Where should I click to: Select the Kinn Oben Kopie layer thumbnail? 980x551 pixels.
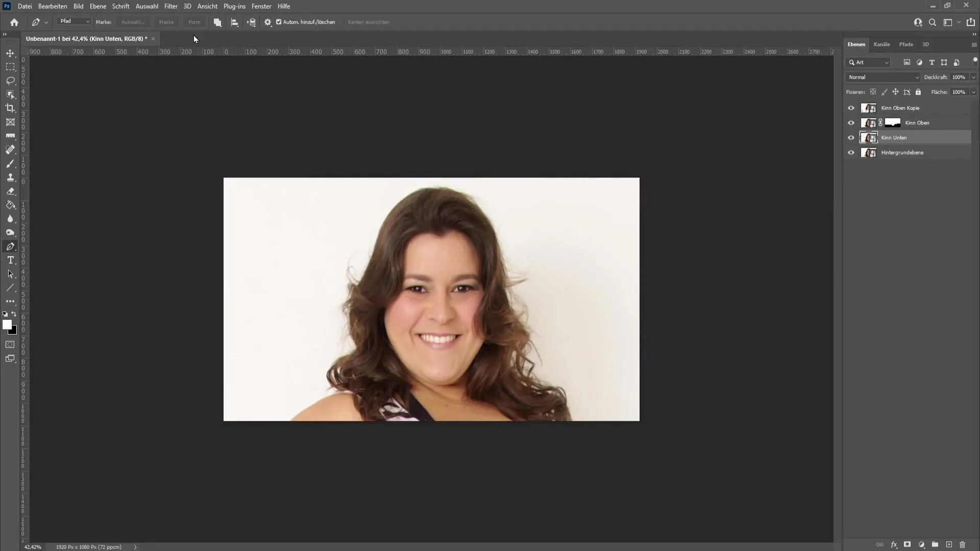point(869,107)
